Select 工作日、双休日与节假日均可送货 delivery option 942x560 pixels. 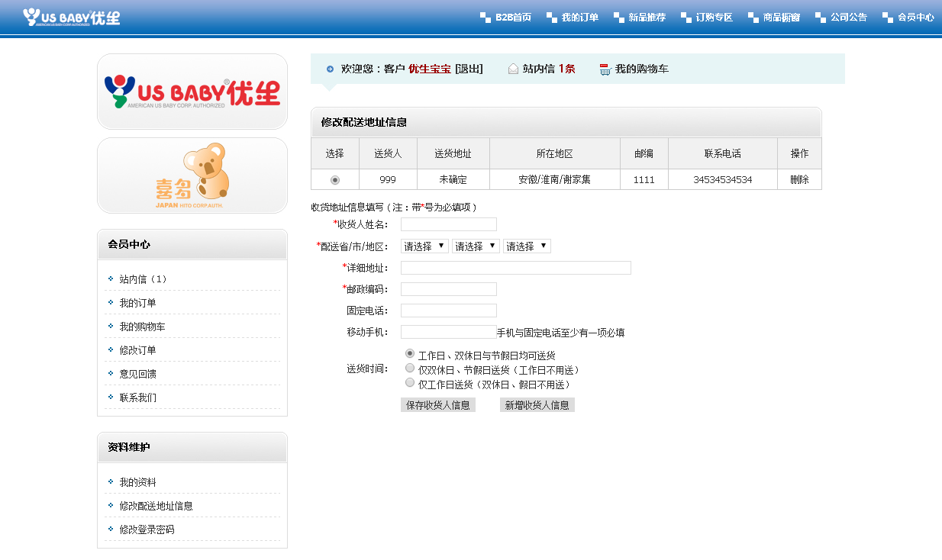tap(410, 354)
